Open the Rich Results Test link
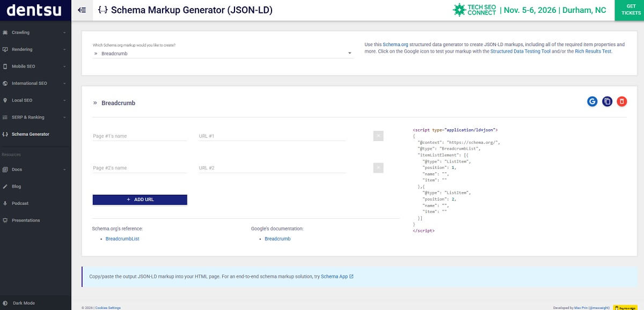 (x=593, y=51)
